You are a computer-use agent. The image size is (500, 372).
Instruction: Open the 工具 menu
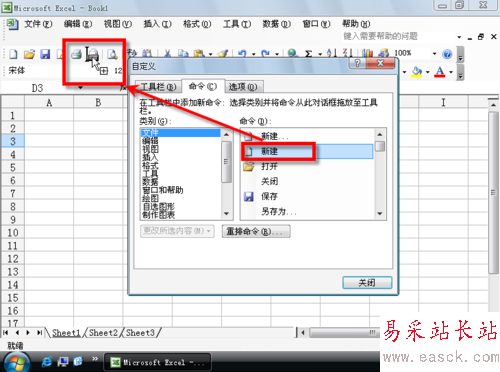pos(237,24)
